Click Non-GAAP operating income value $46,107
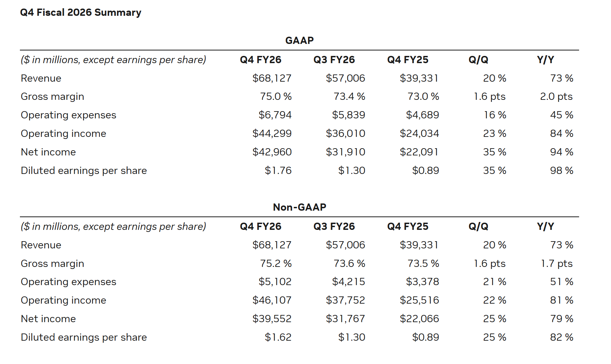 (x=272, y=300)
